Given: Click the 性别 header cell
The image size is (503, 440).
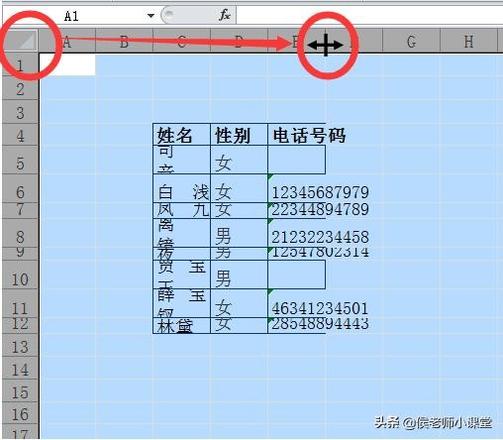Looking at the screenshot, I should coord(239,134).
